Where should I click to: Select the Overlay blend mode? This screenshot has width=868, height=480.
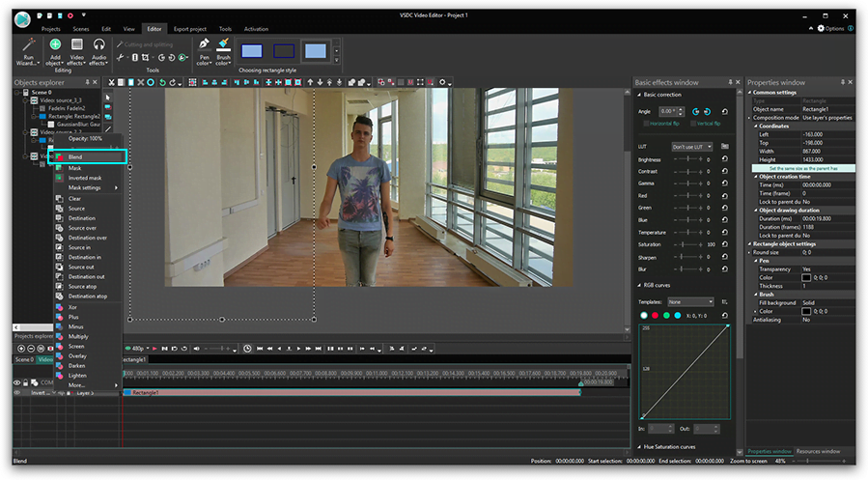click(77, 356)
